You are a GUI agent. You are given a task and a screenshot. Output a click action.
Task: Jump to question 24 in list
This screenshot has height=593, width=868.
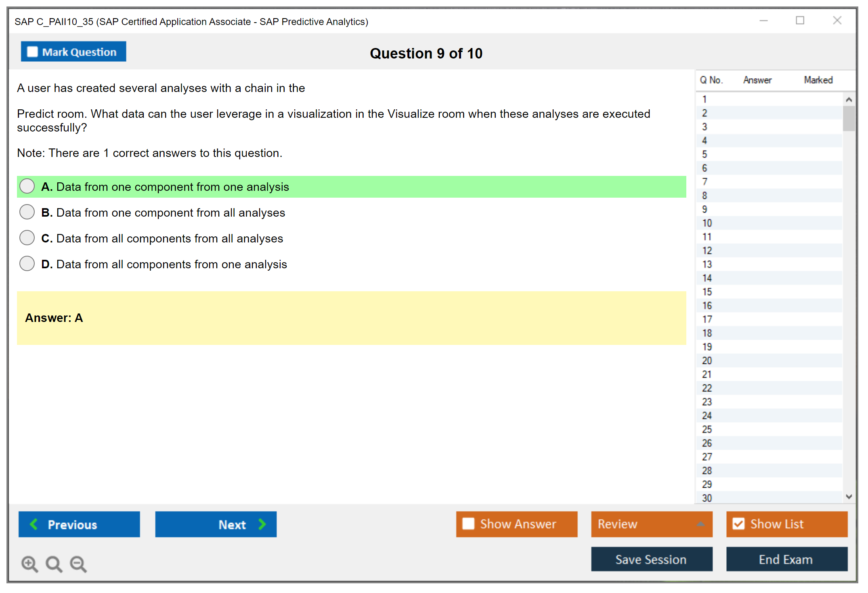coord(707,416)
